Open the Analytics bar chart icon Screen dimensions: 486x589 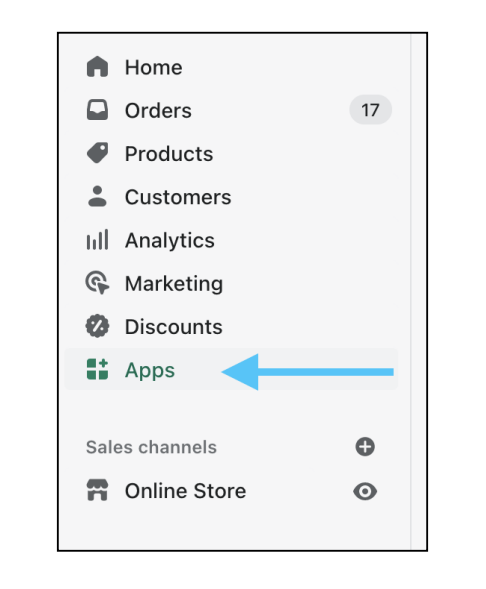[x=97, y=239]
